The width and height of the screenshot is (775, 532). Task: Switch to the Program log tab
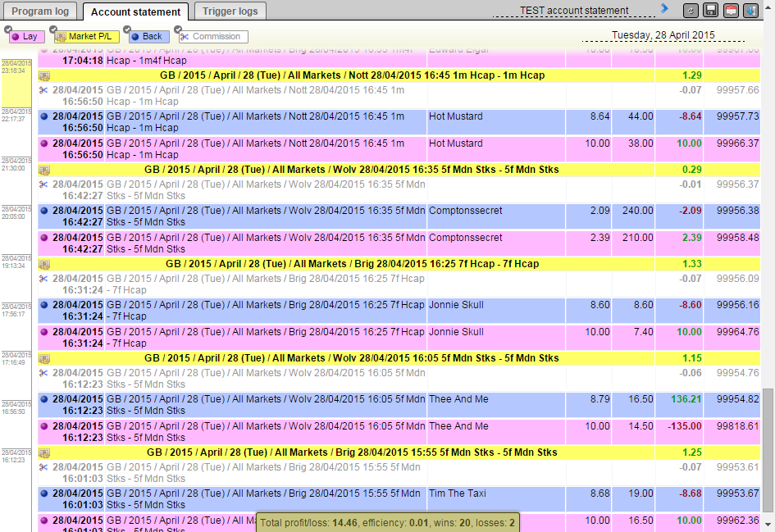pyautogui.click(x=40, y=11)
